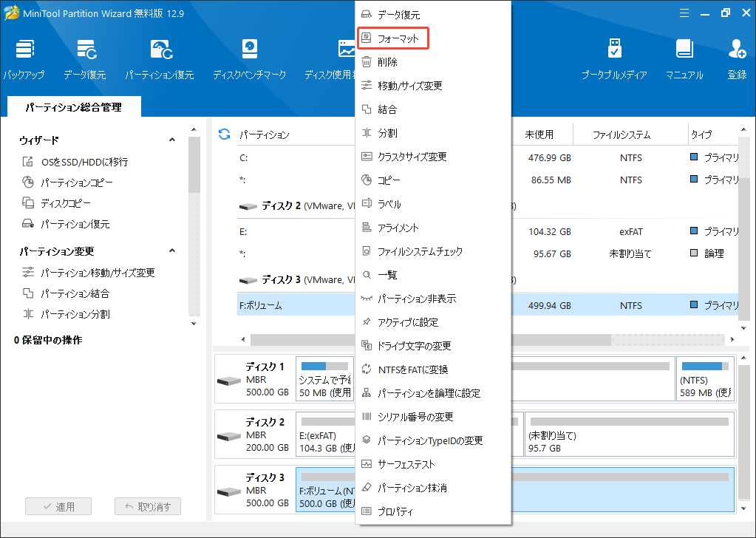Open the バックアップ toolbar icon
Screen dimensions: 756x538
24,59
